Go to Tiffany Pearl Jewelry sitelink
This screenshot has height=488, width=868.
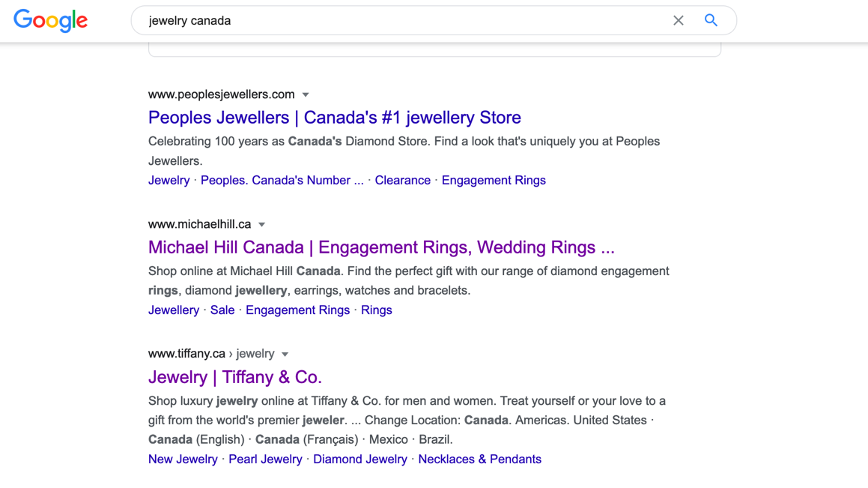coord(265,460)
